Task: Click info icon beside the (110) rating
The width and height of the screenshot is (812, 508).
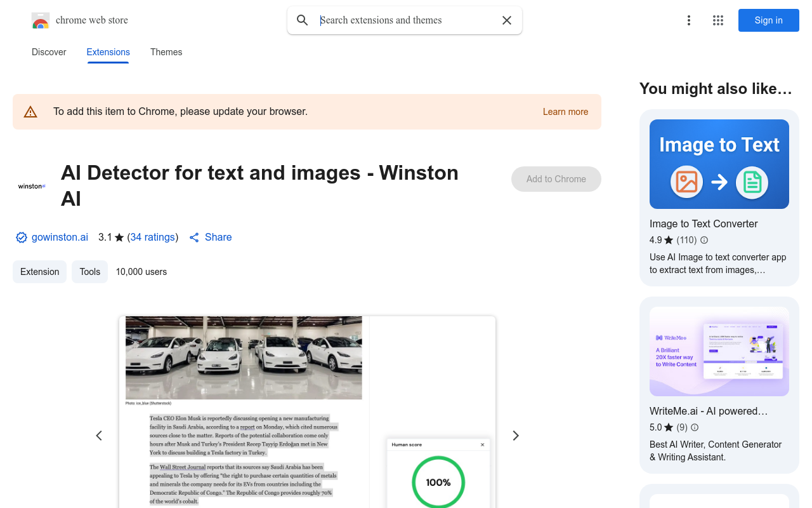Action: [x=704, y=240]
